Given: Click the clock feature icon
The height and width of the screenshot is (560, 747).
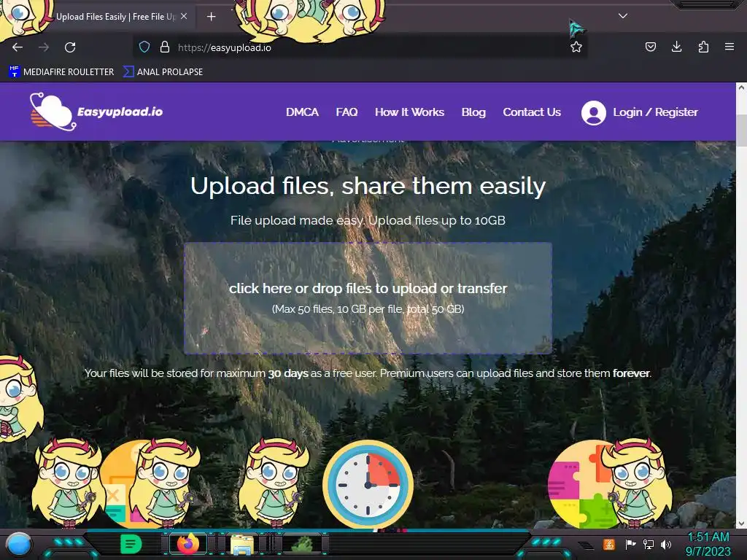Looking at the screenshot, I should pyautogui.click(x=368, y=485).
